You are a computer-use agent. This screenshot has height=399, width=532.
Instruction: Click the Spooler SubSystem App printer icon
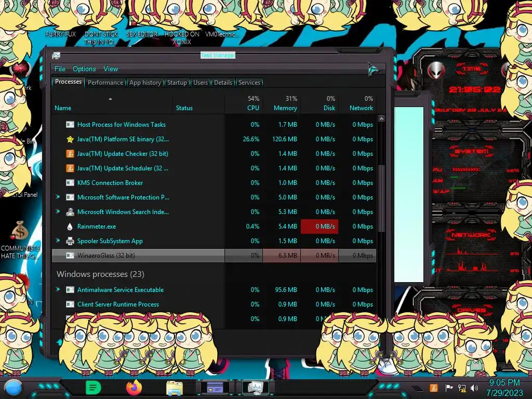(70, 241)
